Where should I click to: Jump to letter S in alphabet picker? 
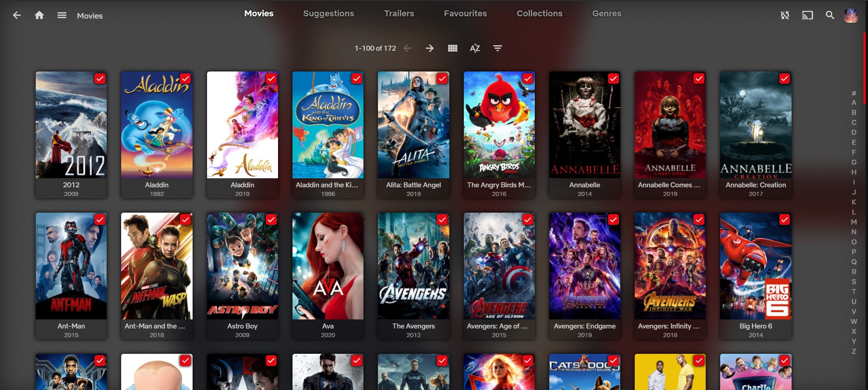point(854,282)
